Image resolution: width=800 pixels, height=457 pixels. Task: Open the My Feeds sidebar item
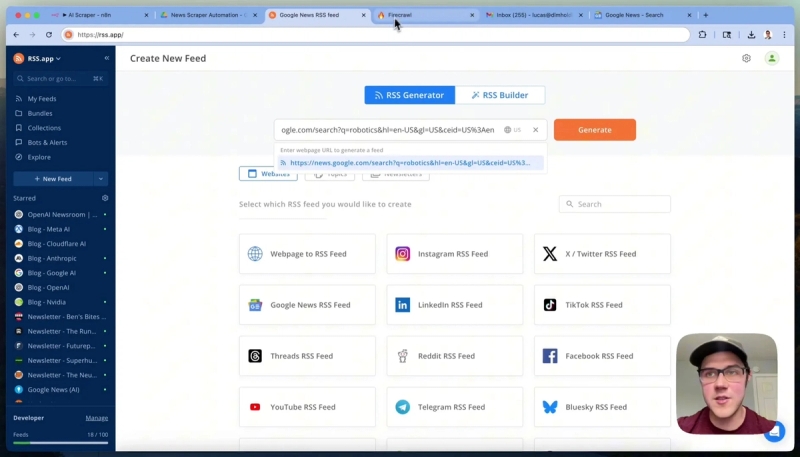click(x=42, y=98)
